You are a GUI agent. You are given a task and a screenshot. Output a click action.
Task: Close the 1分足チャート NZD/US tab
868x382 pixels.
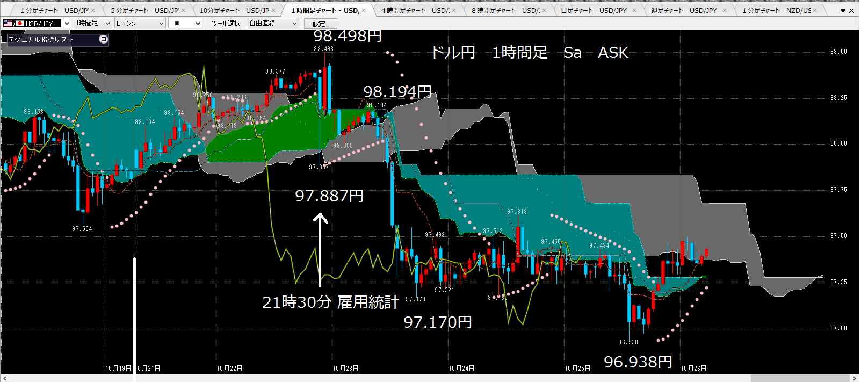click(815, 10)
